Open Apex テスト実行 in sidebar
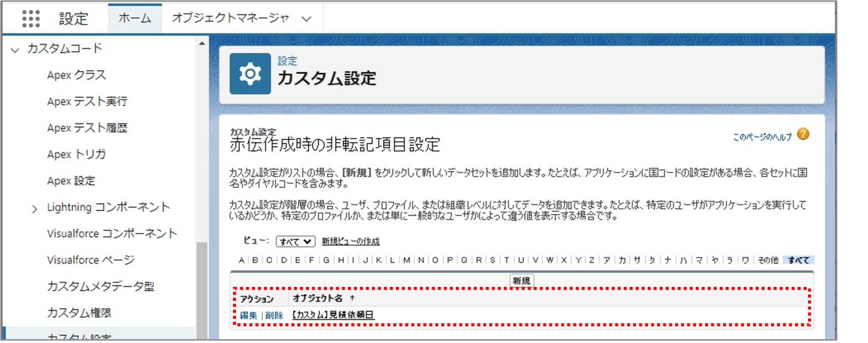 click(x=87, y=101)
